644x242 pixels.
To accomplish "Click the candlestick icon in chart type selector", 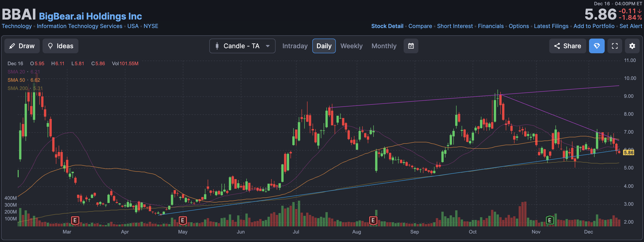I will (217, 46).
